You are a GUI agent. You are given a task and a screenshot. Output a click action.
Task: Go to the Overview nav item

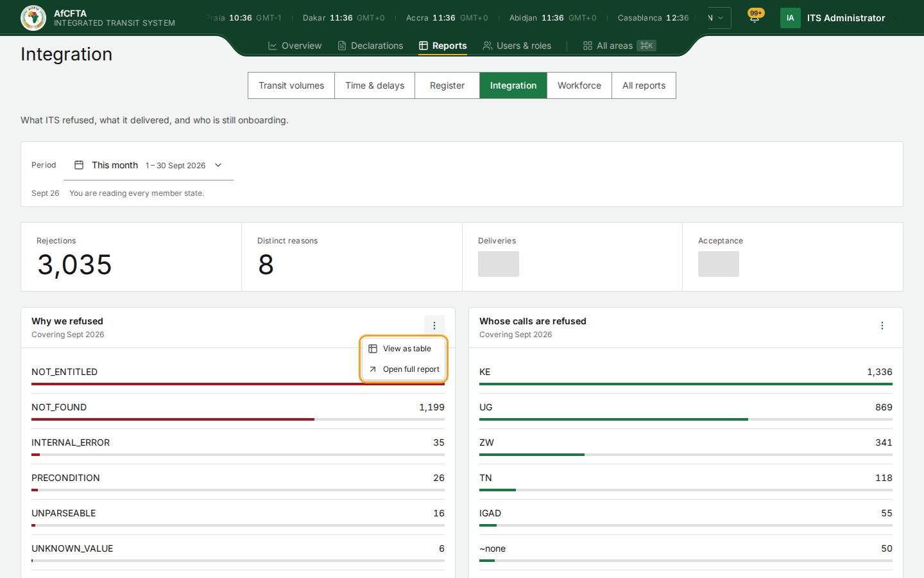[x=295, y=46]
